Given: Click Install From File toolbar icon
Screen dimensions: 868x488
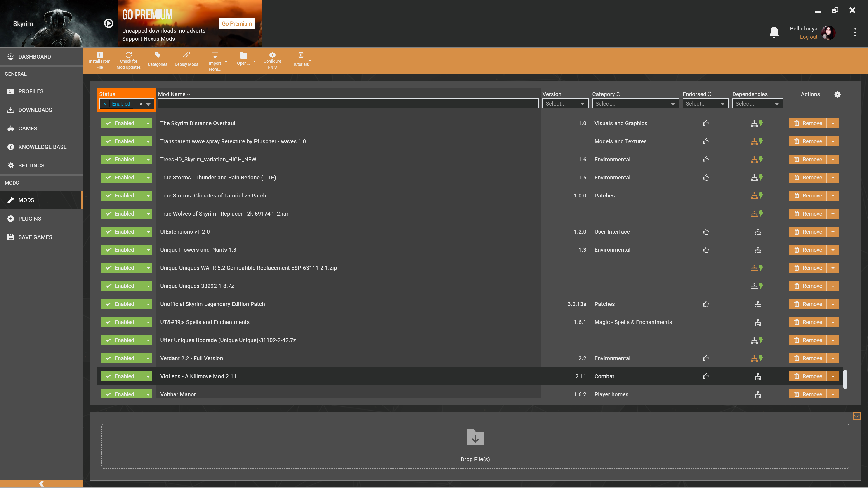Looking at the screenshot, I should pyautogui.click(x=99, y=55).
